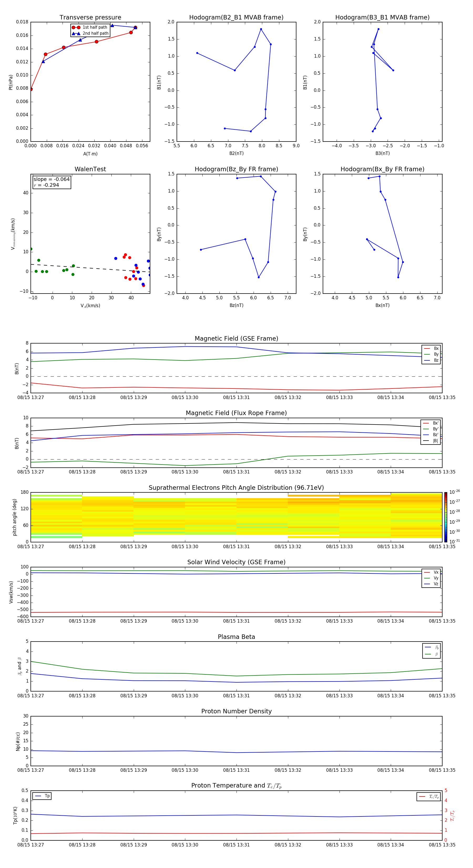Click the 'Hodogram(B2_B1 MVAB frame)' title
The image size is (473, 868).
[x=236, y=18]
